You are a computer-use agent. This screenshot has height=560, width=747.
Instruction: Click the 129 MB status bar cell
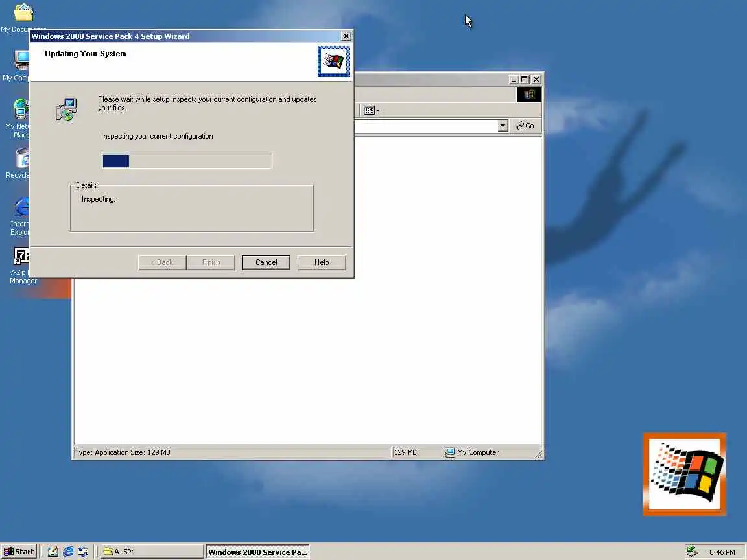[416, 452]
